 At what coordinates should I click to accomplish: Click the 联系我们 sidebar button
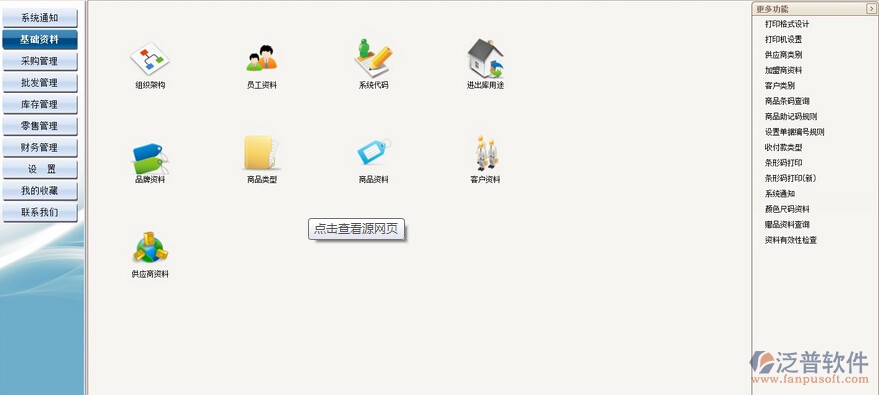point(40,212)
